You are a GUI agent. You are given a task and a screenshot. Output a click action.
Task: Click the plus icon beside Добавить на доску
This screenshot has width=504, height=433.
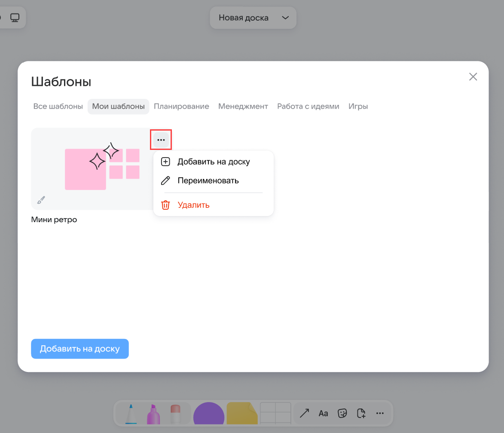(165, 162)
